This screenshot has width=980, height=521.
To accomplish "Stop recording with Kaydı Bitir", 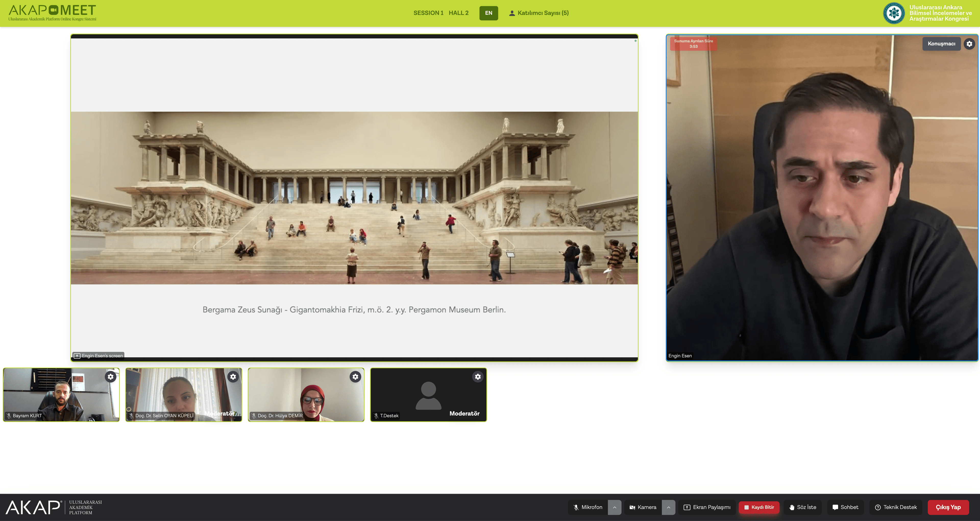I will click(759, 507).
